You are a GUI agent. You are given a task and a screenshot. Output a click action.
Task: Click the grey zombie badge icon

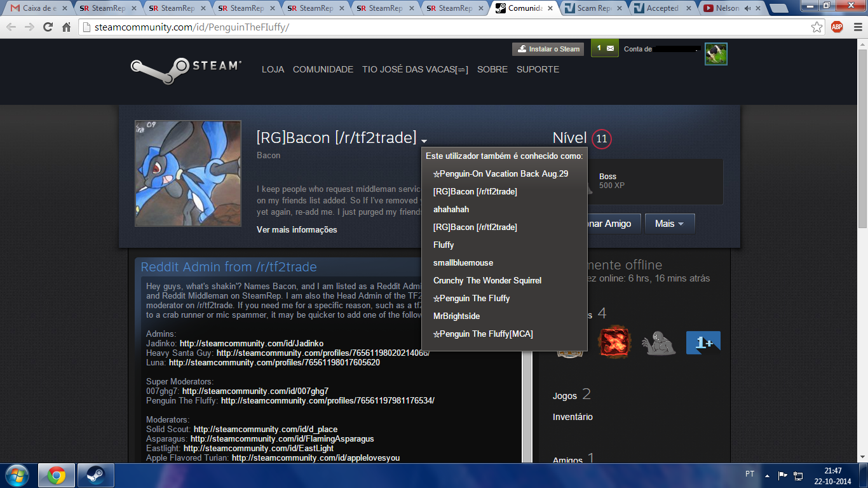[658, 343]
